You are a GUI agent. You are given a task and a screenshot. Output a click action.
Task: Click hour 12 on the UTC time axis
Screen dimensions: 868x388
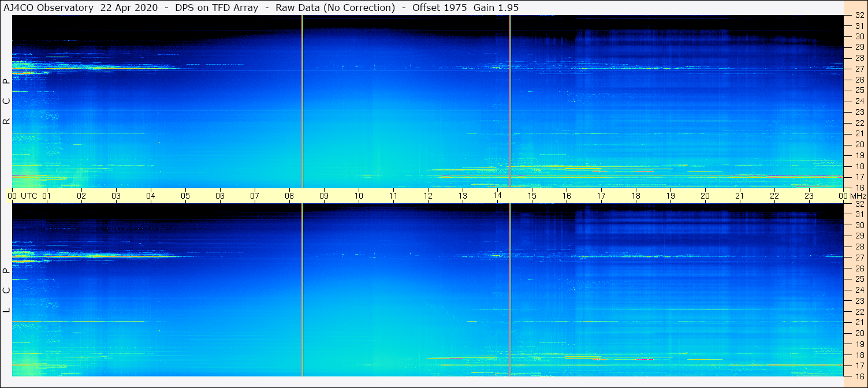428,196
